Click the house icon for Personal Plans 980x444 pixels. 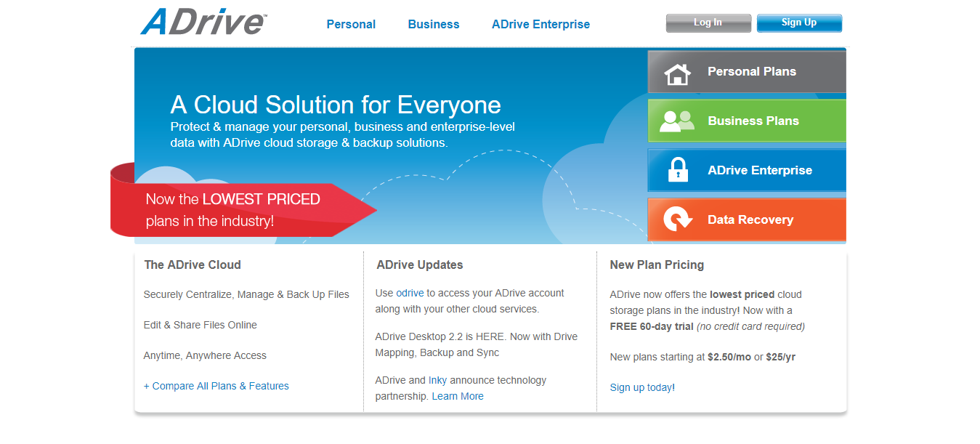point(677,72)
